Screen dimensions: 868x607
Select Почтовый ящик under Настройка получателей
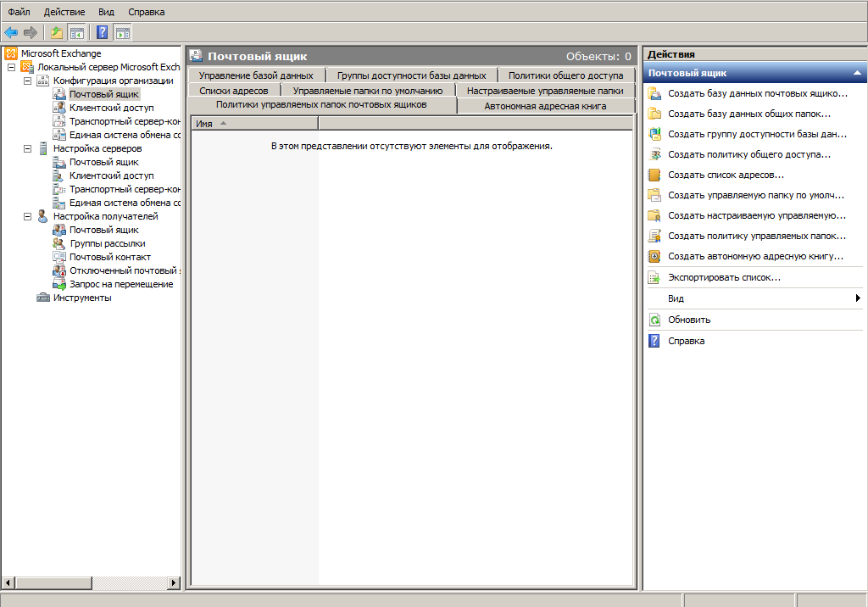(103, 230)
